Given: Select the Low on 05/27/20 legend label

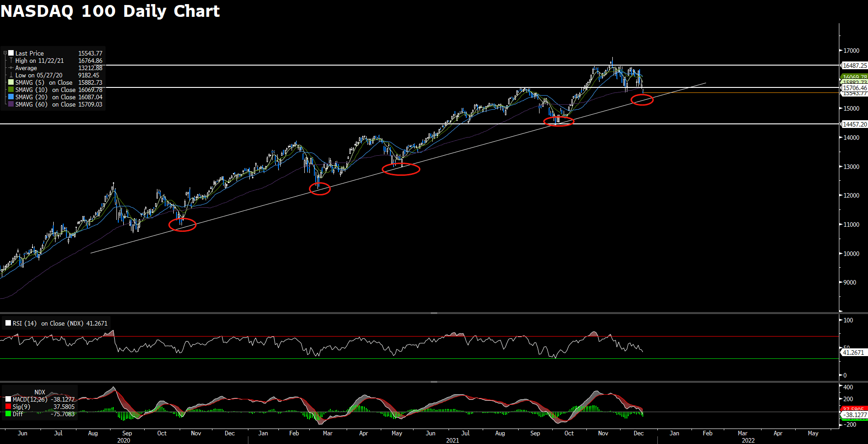Looking at the screenshot, I should point(39,75).
